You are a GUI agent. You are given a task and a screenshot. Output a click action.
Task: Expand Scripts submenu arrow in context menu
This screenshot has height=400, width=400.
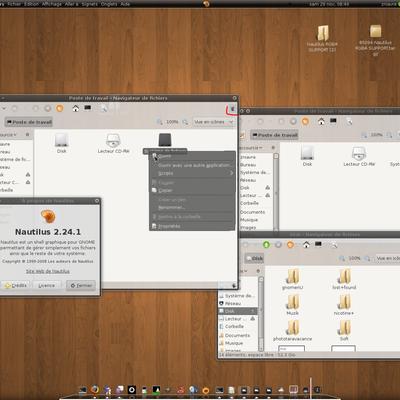(231, 173)
